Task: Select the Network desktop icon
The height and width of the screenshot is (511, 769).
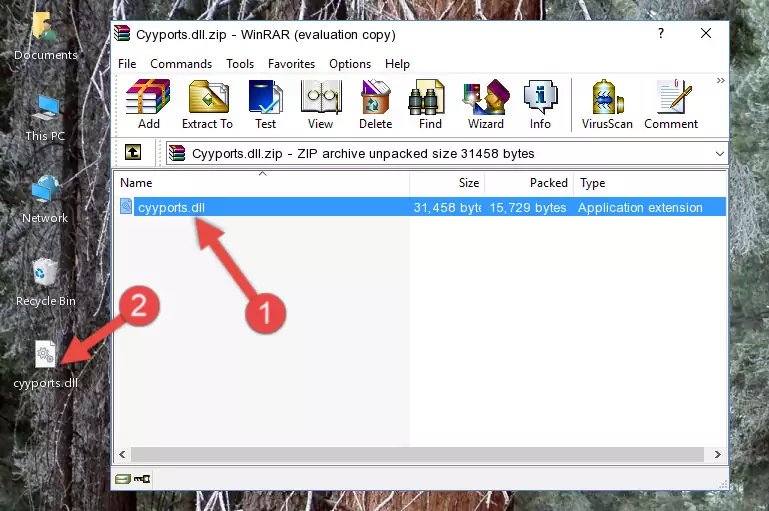Action: [x=45, y=200]
